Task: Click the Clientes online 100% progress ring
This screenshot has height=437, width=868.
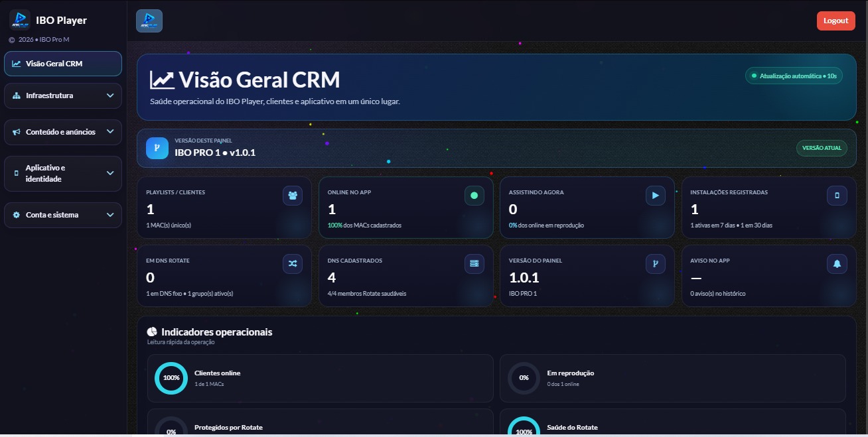Action: point(171,378)
